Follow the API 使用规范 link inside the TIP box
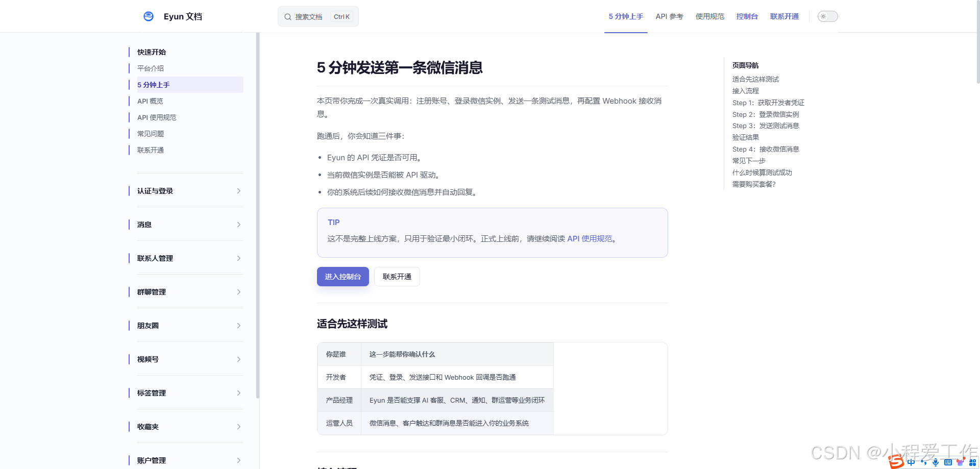 pyautogui.click(x=590, y=239)
